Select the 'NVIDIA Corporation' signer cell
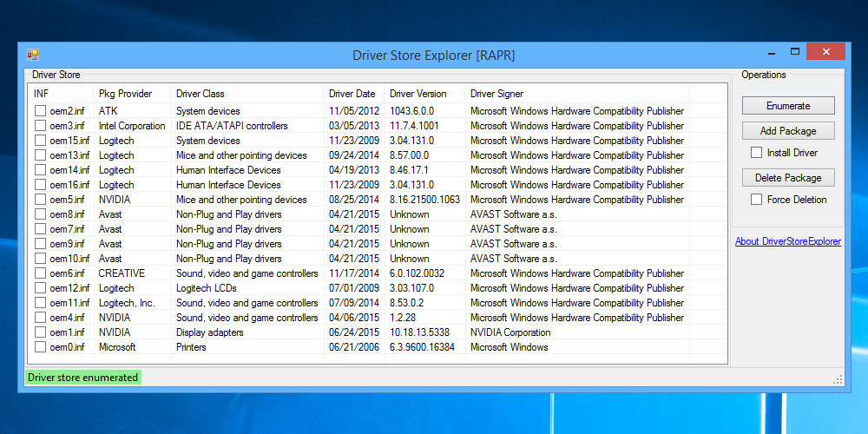 (510, 332)
